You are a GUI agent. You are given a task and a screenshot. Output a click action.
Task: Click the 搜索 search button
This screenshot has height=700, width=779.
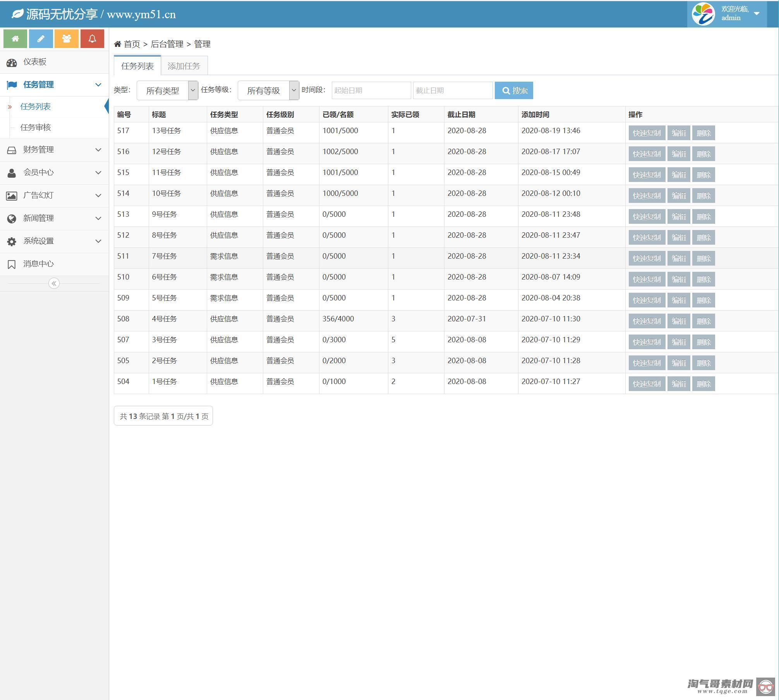click(514, 90)
